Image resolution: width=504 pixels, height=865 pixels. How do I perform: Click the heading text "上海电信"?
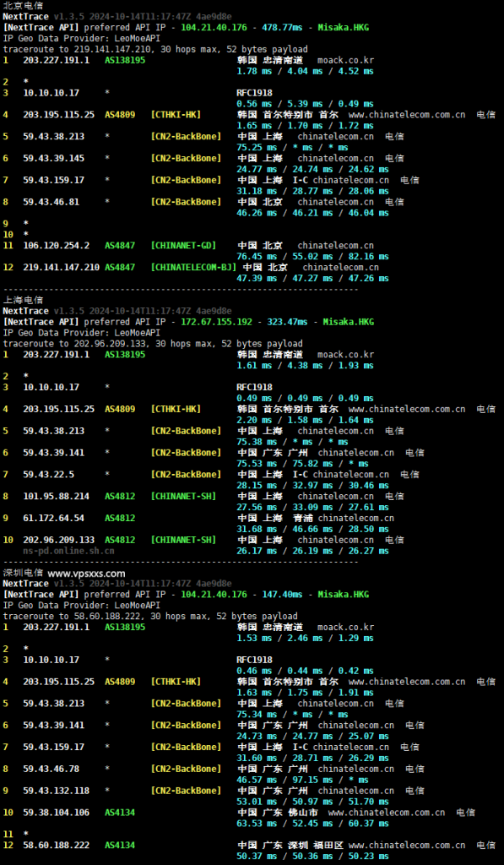point(23,300)
